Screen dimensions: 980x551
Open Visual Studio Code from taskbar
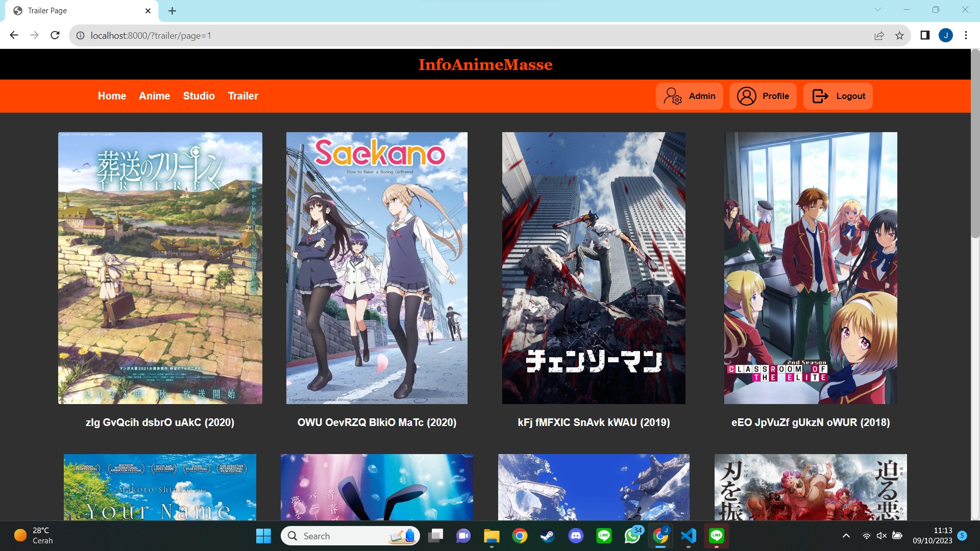pos(688,536)
